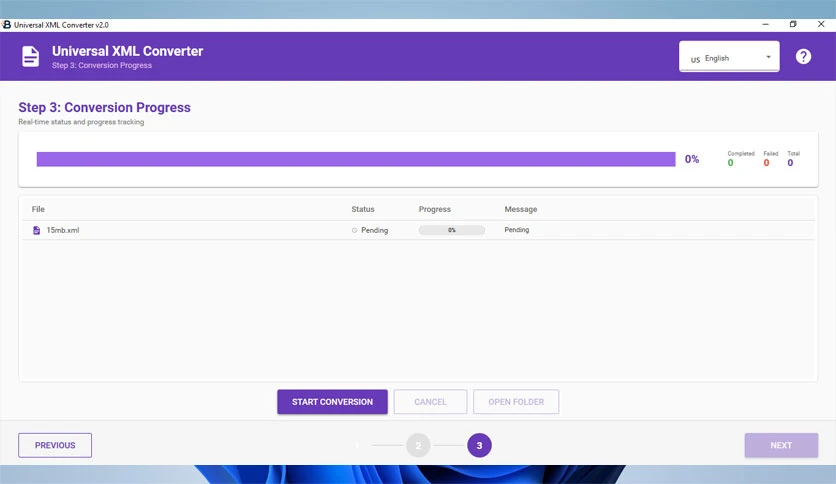Click the Universal XML Converter header title

pos(127,51)
